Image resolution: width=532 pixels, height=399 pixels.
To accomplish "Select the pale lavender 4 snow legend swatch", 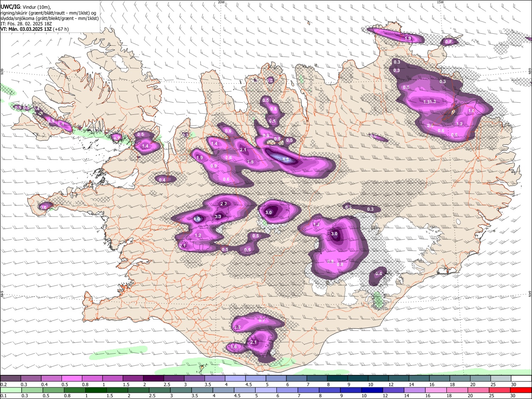I will coord(235,379).
